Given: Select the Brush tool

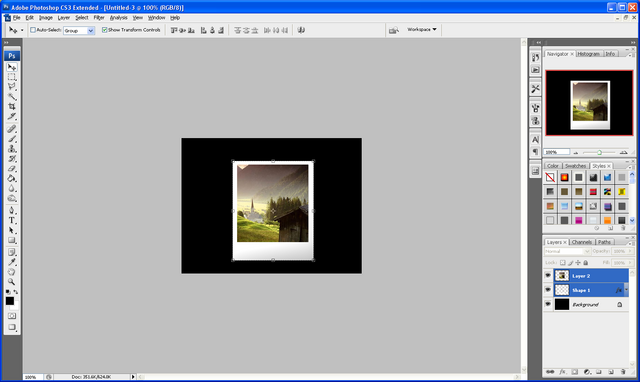Looking at the screenshot, I should pyautogui.click(x=12, y=139).
